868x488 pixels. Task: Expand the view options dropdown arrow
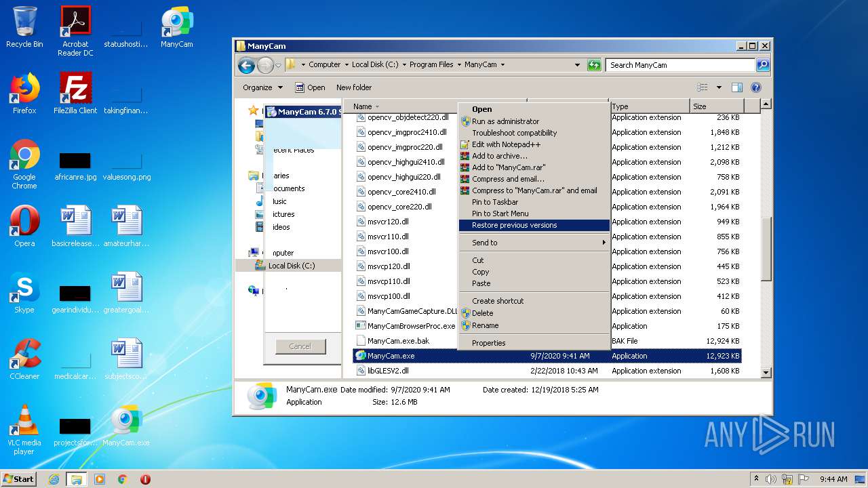tap(719, 87)
